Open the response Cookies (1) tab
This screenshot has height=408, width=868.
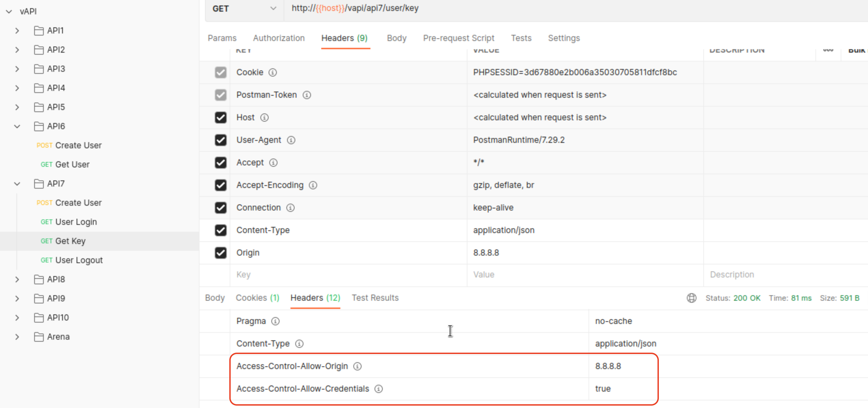[x=257, y=298]
